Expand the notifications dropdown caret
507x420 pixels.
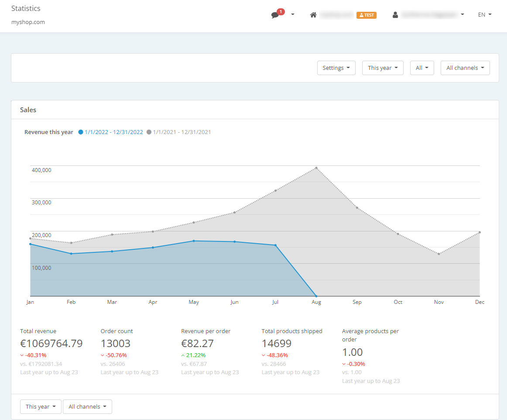[293, 14]
